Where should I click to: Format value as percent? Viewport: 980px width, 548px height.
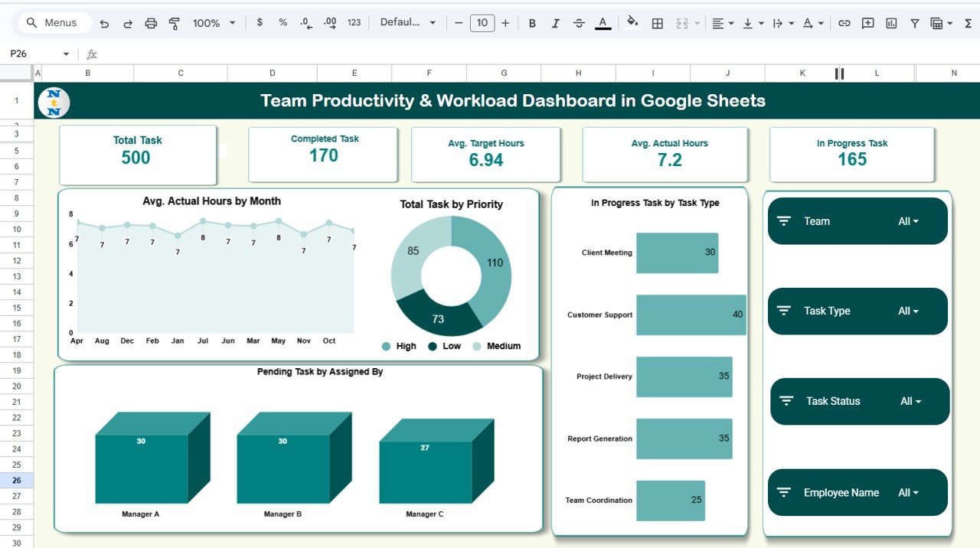point(283,23)
